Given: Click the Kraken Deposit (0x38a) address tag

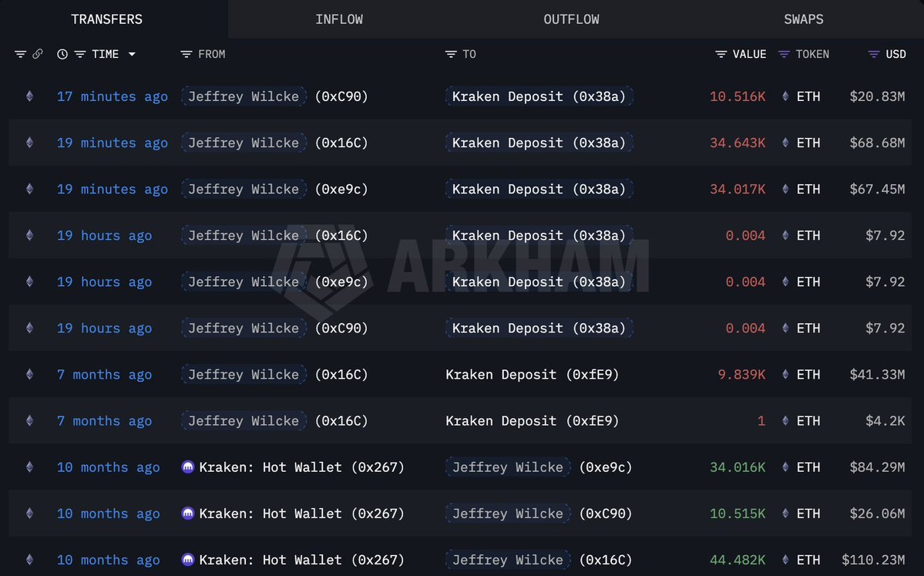Looking at the screenshot, I should click(x=539, y=96).
